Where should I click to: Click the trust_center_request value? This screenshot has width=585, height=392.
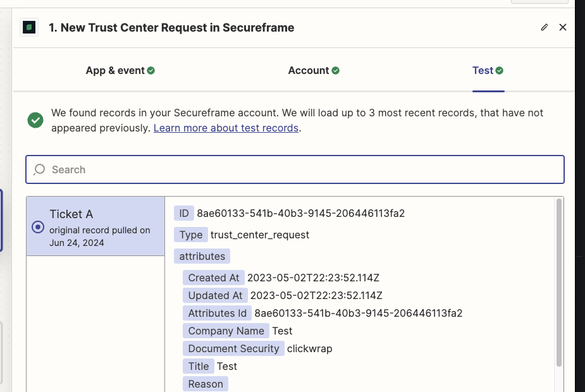click(260, 235)
